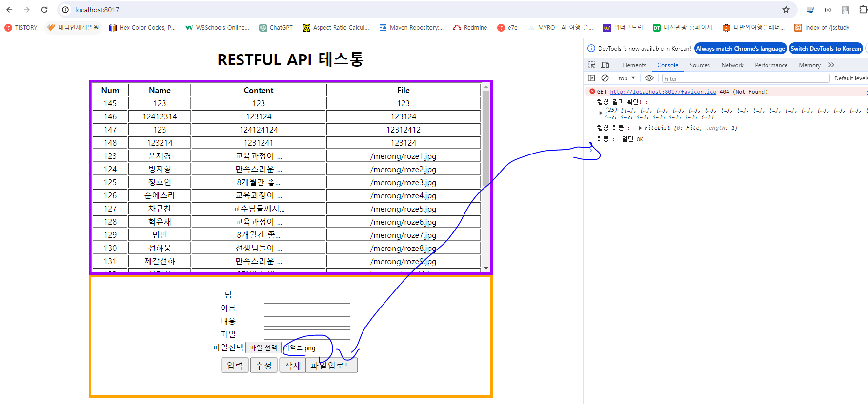This screenshot has height=404, width=868.
Task: Open the MYRO AI 여행 bookmark
Action: [x=560, y=28]
